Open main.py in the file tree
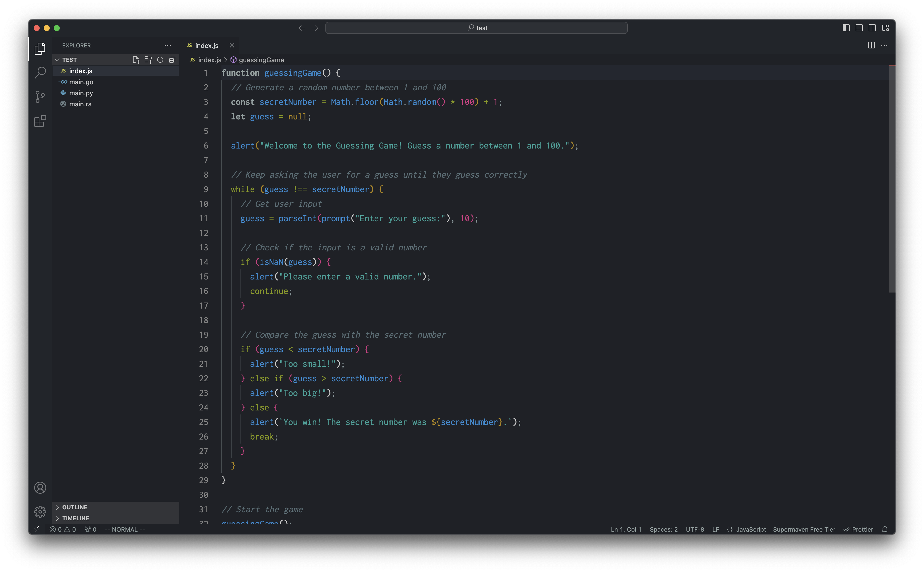Image resolution: width=924 pixels, height=572 pixels. coord(116,93)
